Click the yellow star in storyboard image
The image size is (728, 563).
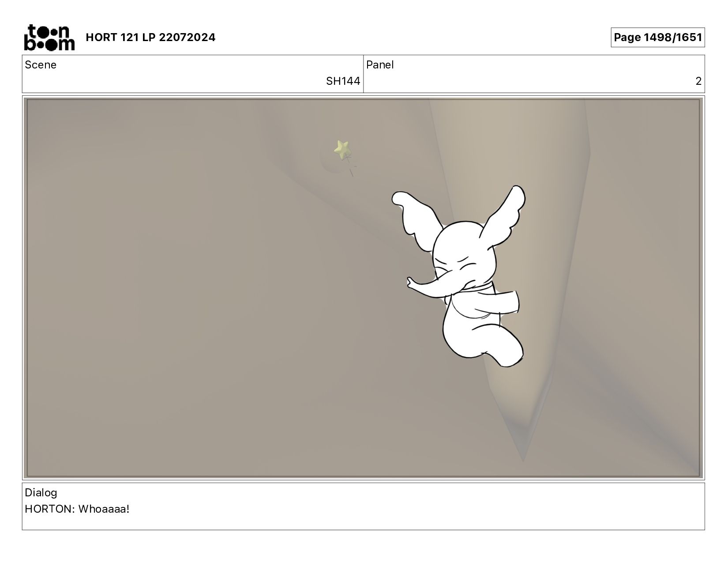(342, 149)
